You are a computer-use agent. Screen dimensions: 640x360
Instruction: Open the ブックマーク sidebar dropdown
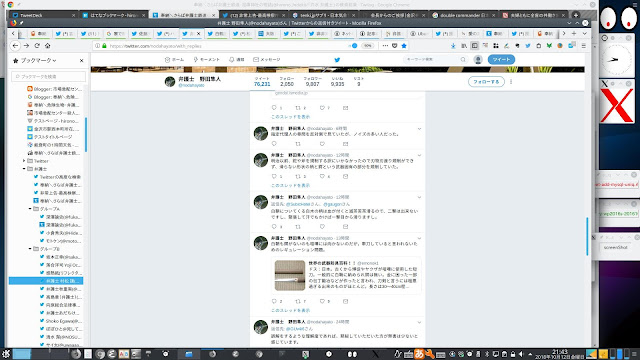point(38,60)
